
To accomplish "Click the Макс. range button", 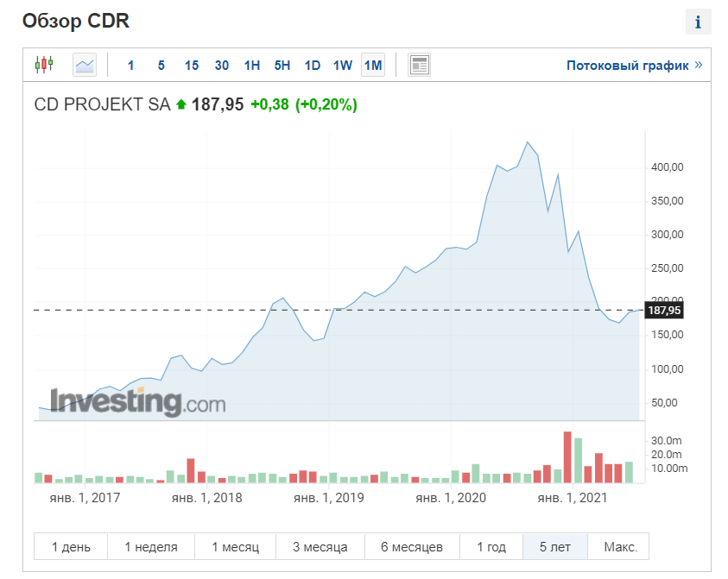I will tap(620, 547).
